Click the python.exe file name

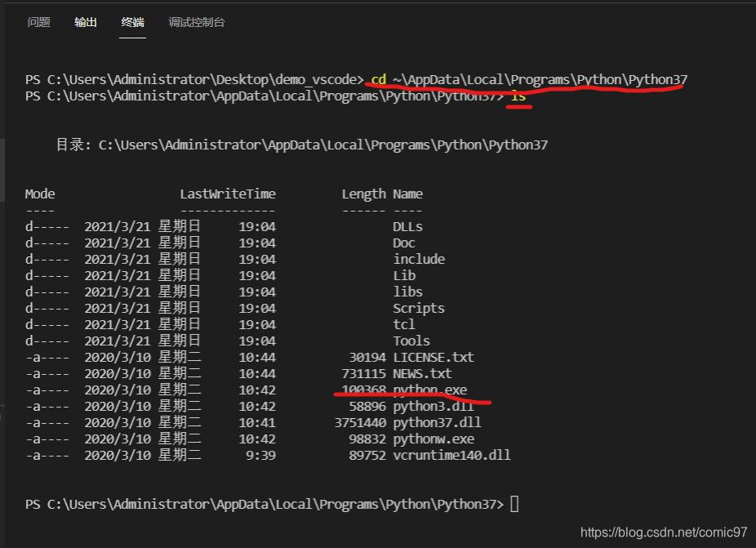[429, 390]
